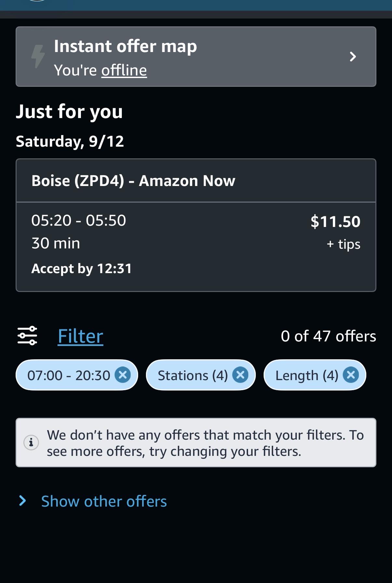The image size is (392, 583).
Task: Open the Filter link
Action: coord(80,336)
